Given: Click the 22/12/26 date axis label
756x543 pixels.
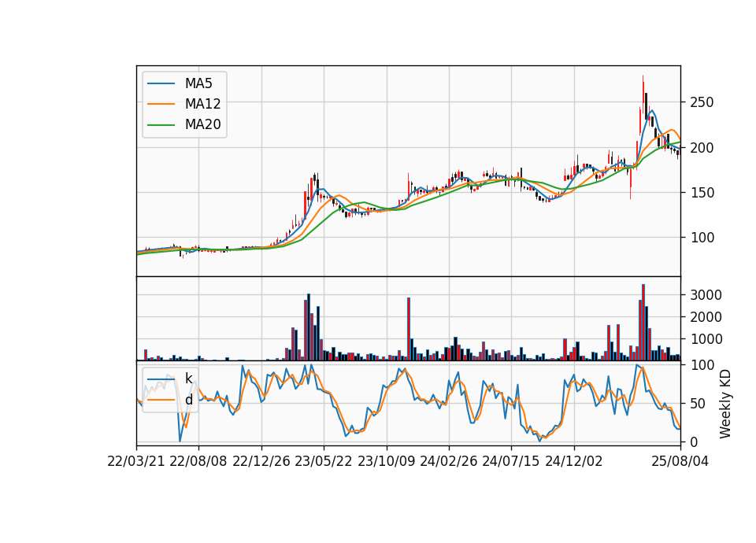Looking at the screenshot, I should [x=261, y=461].
